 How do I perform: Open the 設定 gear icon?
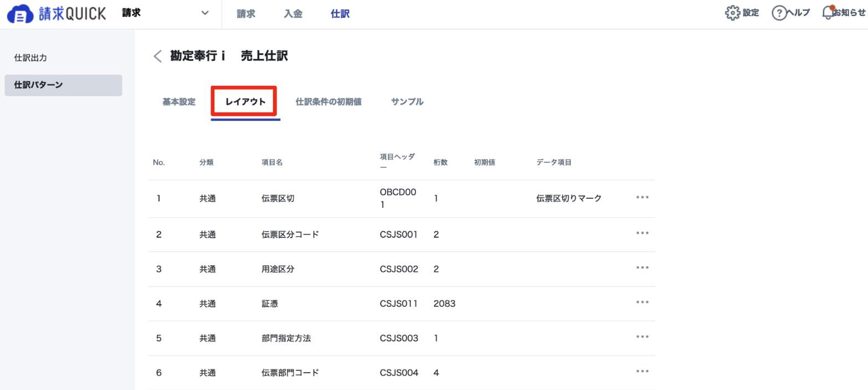[x=733, y=13]
